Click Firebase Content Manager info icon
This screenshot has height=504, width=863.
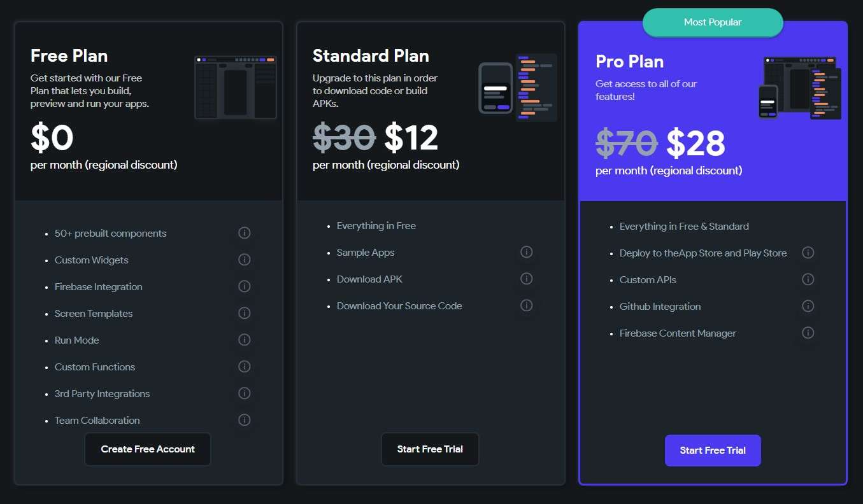[808, 333]
